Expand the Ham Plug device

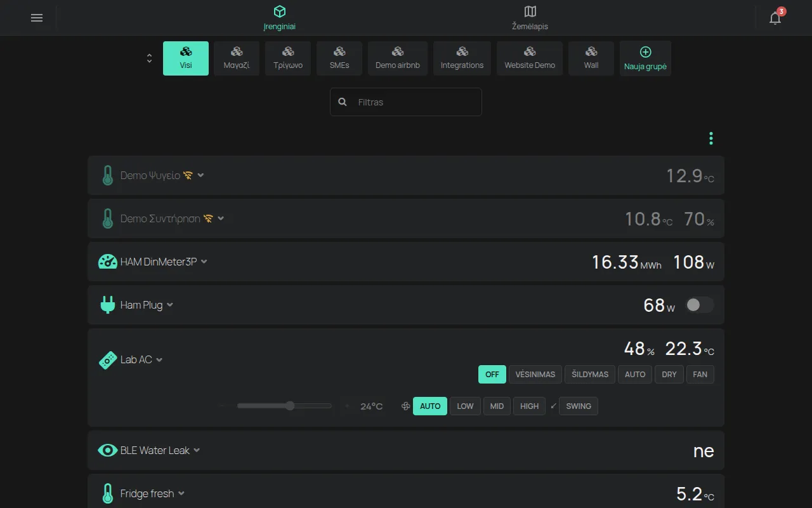coord(170,305)
